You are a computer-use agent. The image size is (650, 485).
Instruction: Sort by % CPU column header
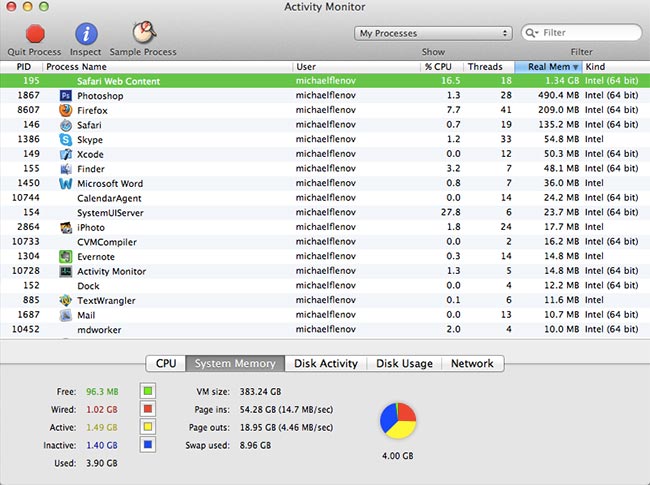tap(442, 67)
